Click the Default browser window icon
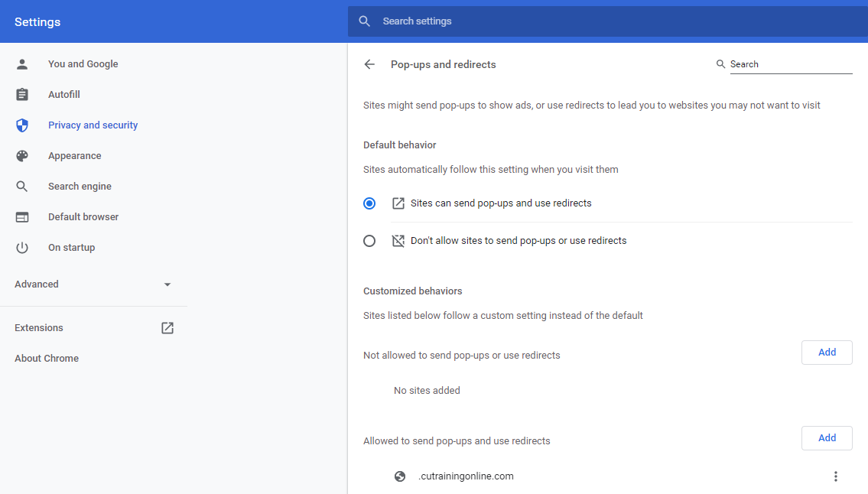Viewport: 868px width, 494px height. tap(22, 217)
